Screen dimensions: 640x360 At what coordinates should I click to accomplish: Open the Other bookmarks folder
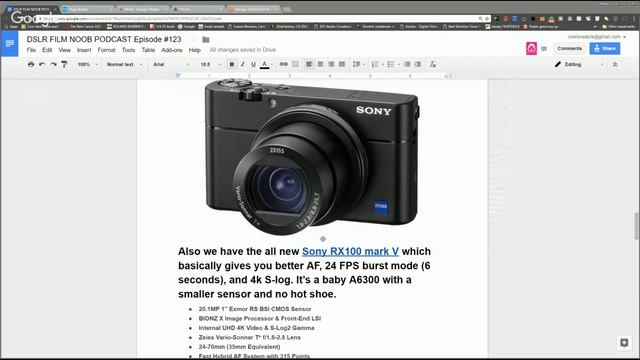[618, 27]
